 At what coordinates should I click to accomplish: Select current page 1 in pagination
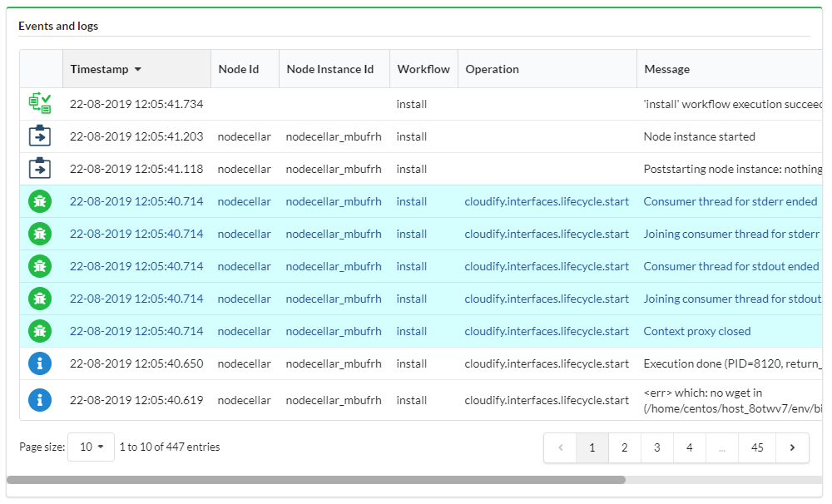point(592,447)
